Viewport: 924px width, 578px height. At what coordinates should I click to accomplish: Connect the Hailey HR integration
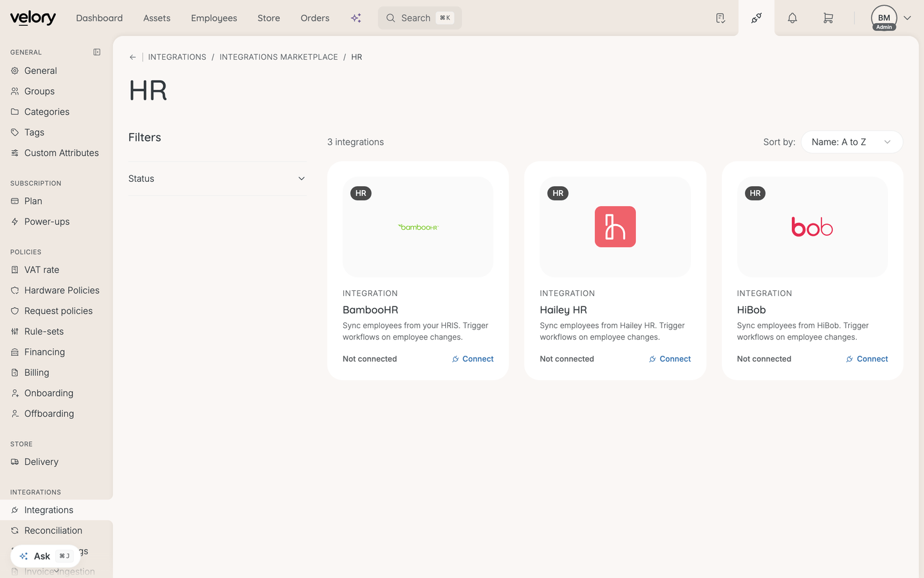point(670,359)
